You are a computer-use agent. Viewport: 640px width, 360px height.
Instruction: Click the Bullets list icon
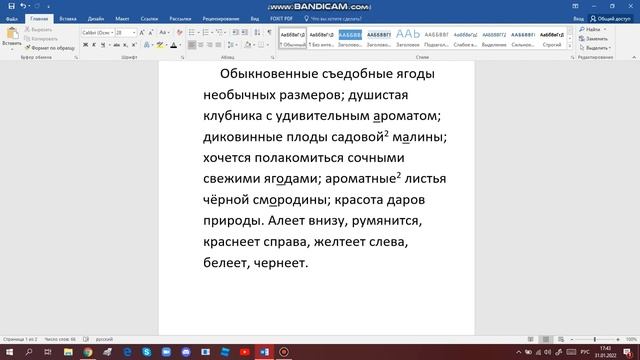tap(191, 33)
